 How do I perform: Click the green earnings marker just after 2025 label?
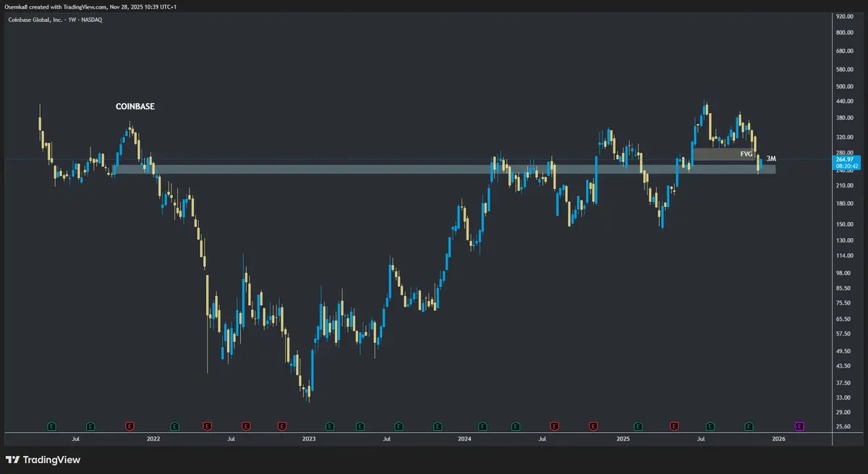[x=637, y=426]
